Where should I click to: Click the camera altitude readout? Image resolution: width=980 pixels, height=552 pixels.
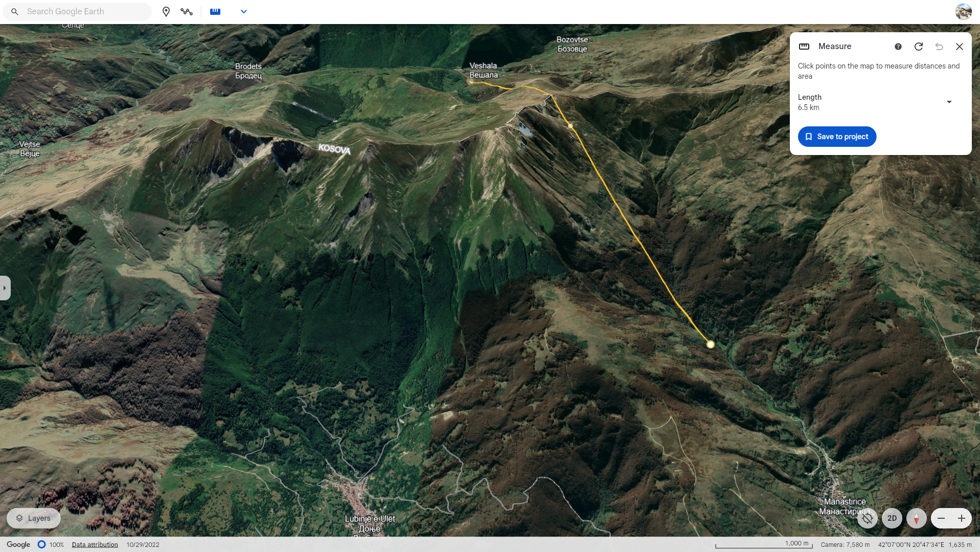845,544
